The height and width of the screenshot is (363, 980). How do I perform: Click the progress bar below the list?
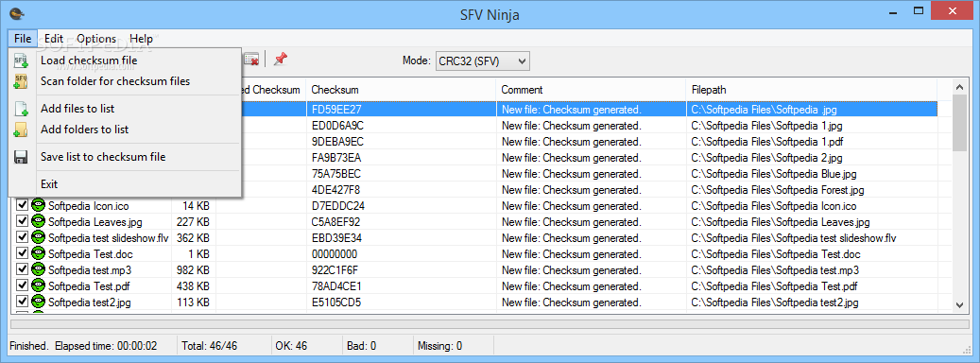click(490, 323)
